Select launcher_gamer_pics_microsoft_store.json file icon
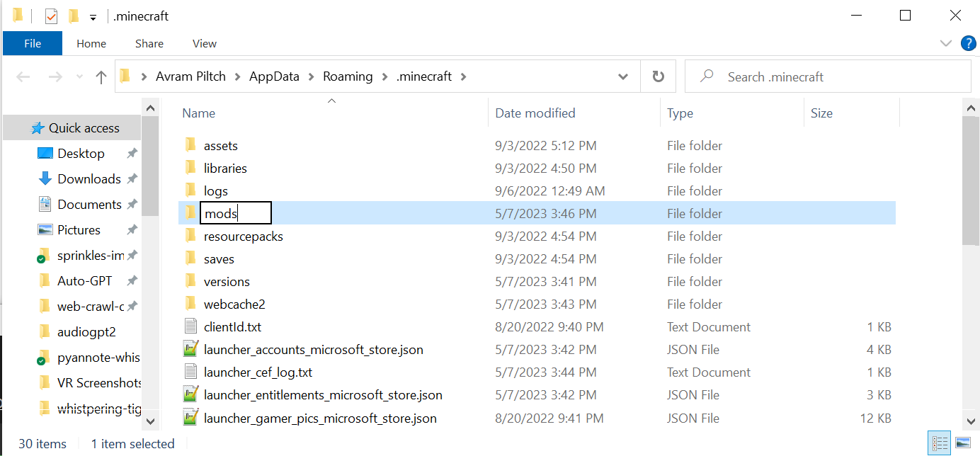This screenshot has width=980, height=456. click(x=190, y=418)
